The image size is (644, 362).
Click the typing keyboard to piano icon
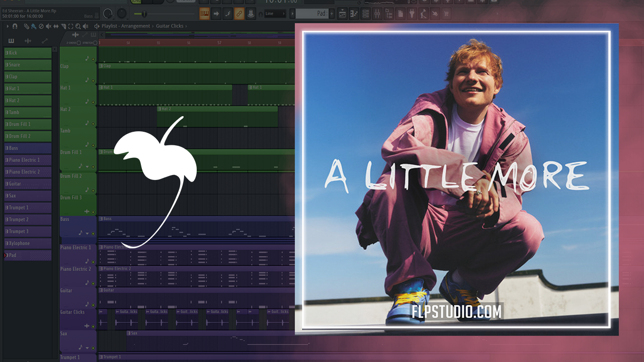204,14
